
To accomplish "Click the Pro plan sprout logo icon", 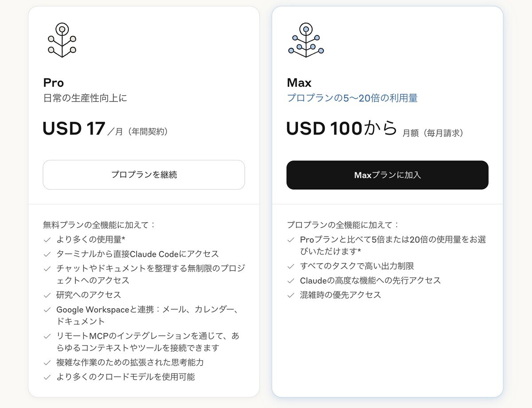I will pyautogui.click(x=61, y=40).
